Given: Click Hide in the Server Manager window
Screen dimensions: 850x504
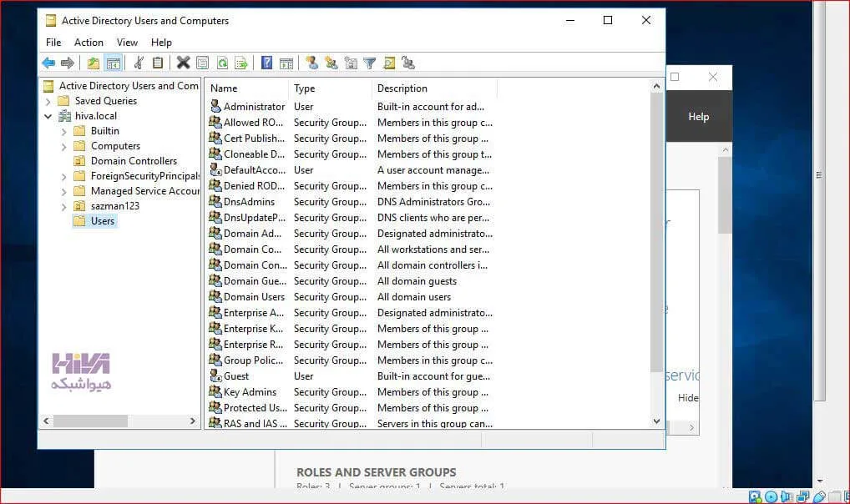Looking at the screenshot, I should 688,398.
